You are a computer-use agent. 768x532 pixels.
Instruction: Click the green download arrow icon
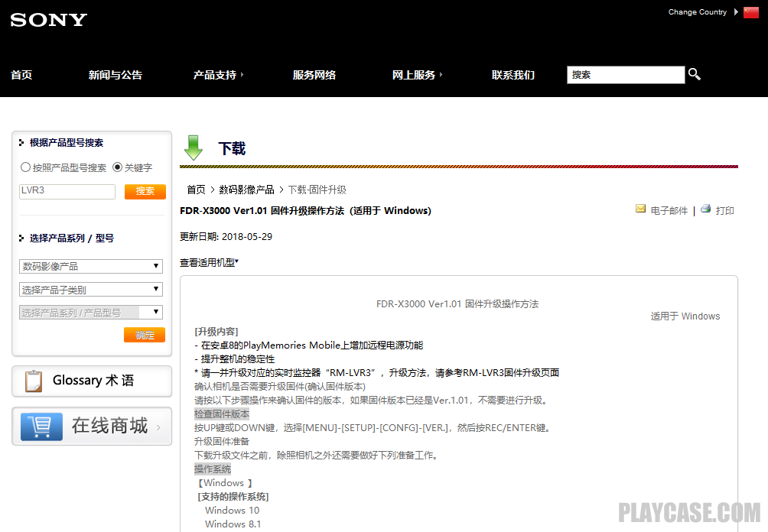194,148
